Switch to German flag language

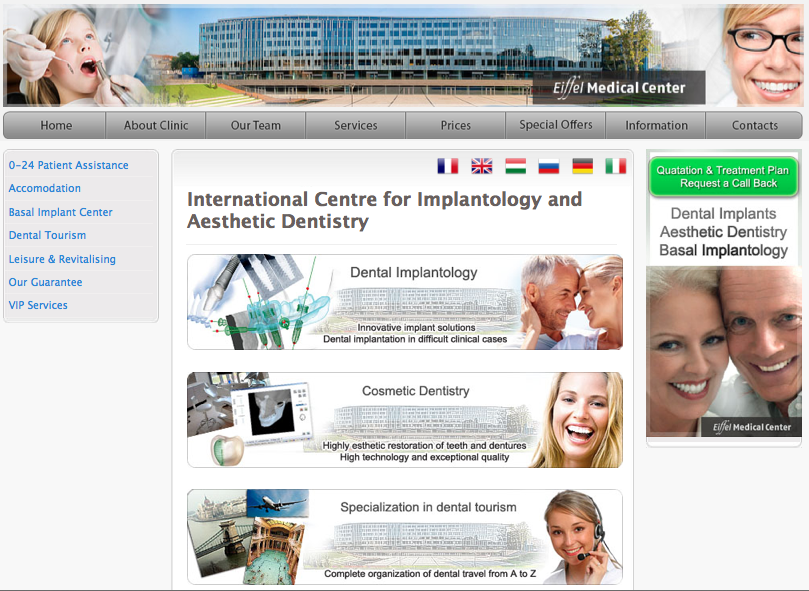[583, 166]
